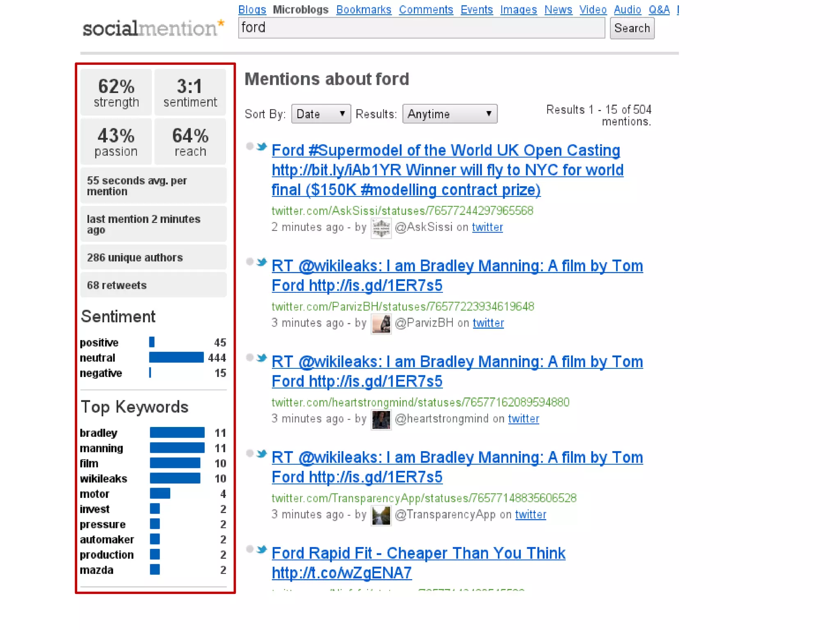This screenshot has height=630, width=840.
Task: Click the @ParvizBH avatar image
Action: point(381,324)
